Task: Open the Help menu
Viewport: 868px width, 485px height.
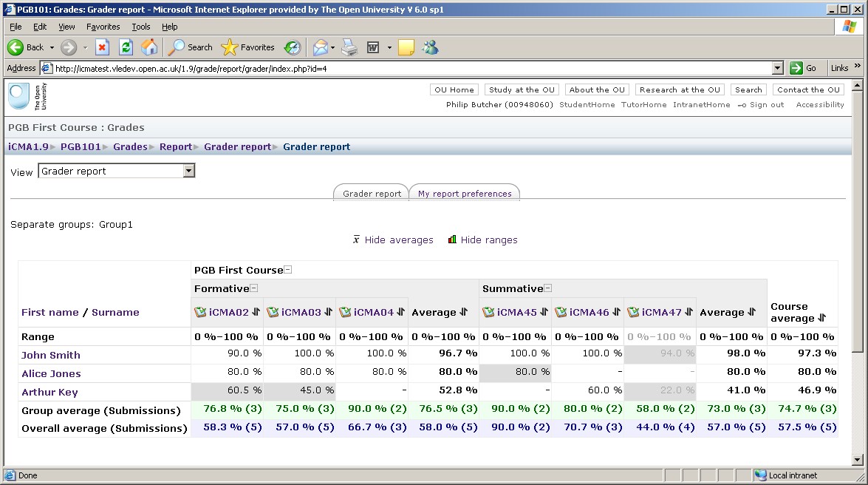Action: coord(169,27)
